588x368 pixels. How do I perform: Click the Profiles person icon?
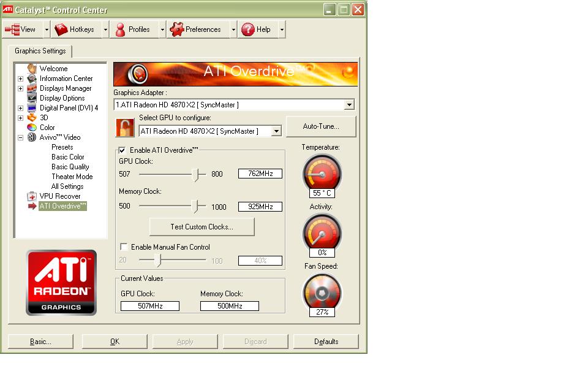click(121, 29)
